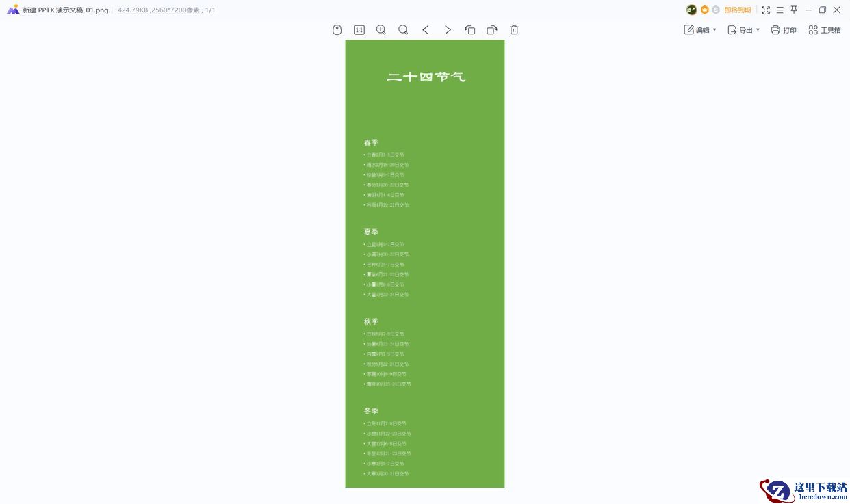The image size is (850, 504).
Task: Go to the next image
Action: pos(448,30)
